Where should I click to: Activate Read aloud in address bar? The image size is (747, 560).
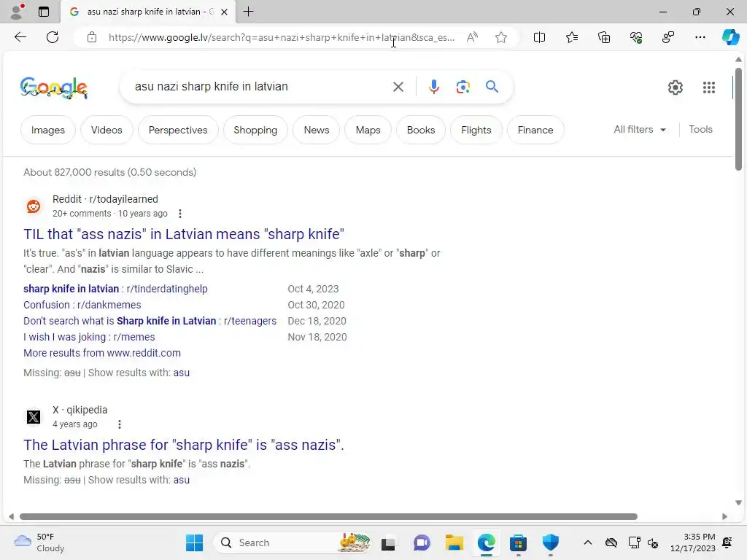pos(472,37)
